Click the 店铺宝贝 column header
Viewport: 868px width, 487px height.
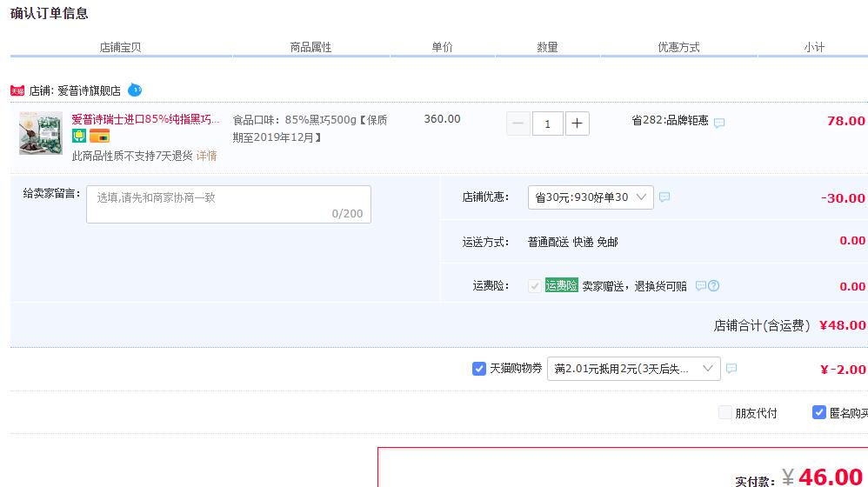tap(120, 48)
